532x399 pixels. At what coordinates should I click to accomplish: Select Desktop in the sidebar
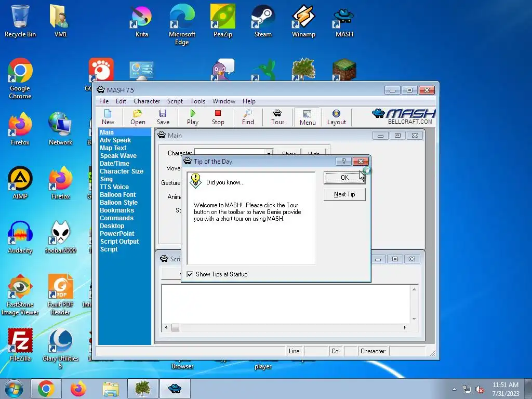pyautogui.click(x=112, y=226)
